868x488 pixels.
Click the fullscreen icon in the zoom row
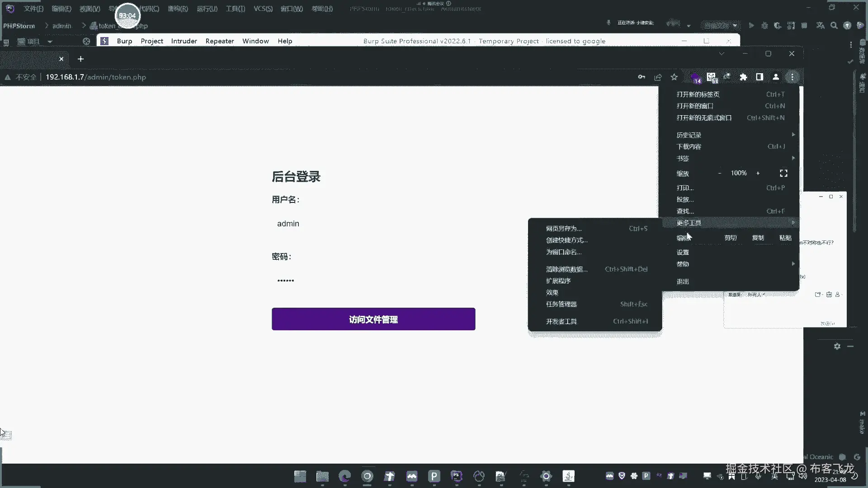(783, 174)
